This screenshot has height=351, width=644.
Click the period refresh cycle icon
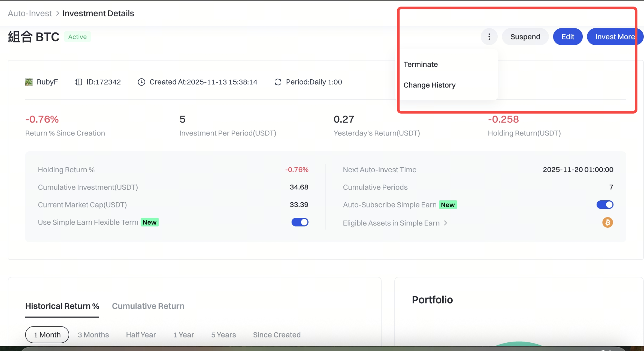pos(278,82)
